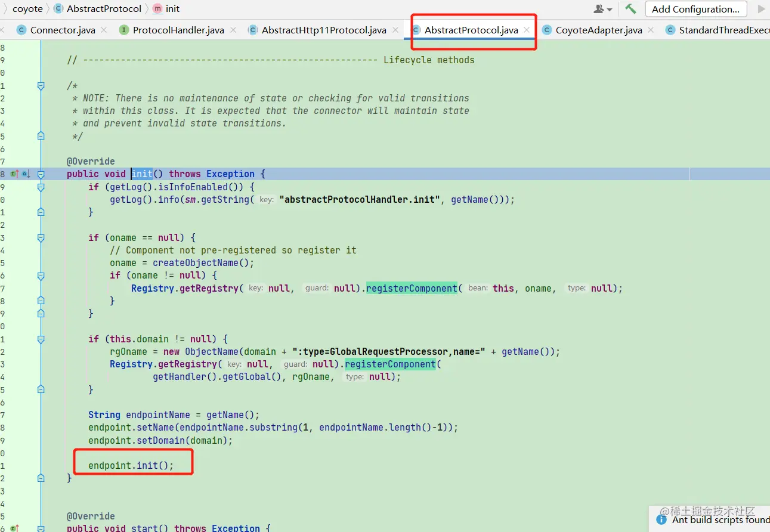770x532 pixels.
Task: Close the Connector.java tab
Action: click(104, 30)
